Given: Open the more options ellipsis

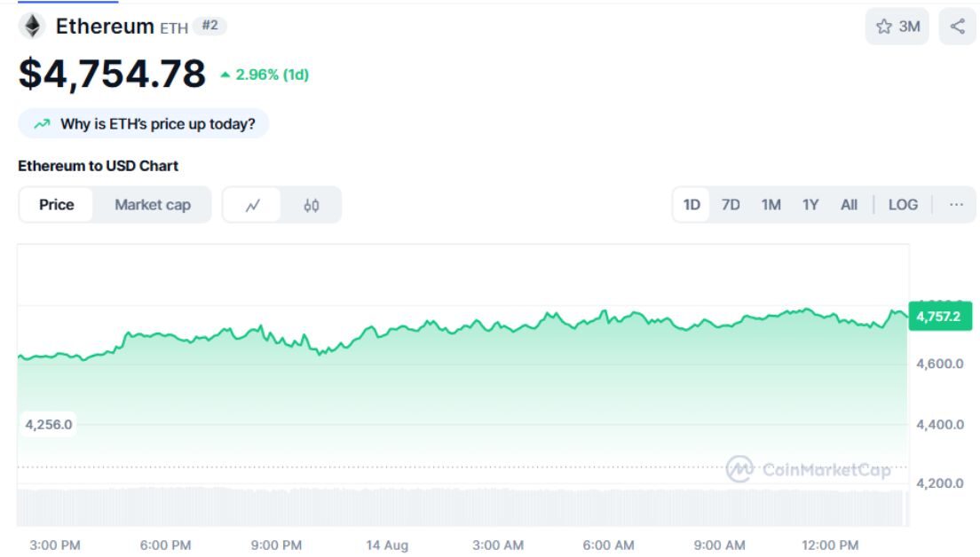Looking at the screenshot, I should point(956,205).
